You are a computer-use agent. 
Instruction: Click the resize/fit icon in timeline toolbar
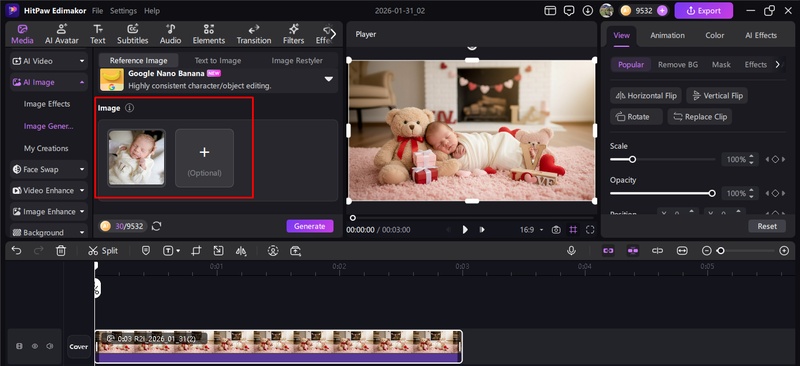218,251
